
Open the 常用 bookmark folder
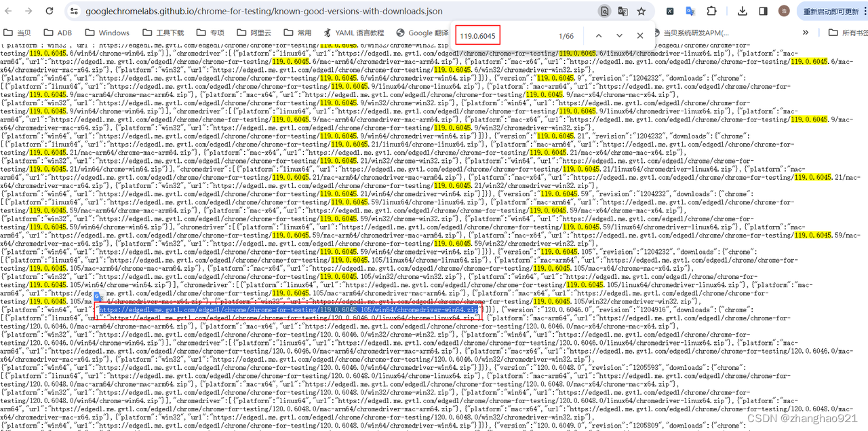(298, 33)
